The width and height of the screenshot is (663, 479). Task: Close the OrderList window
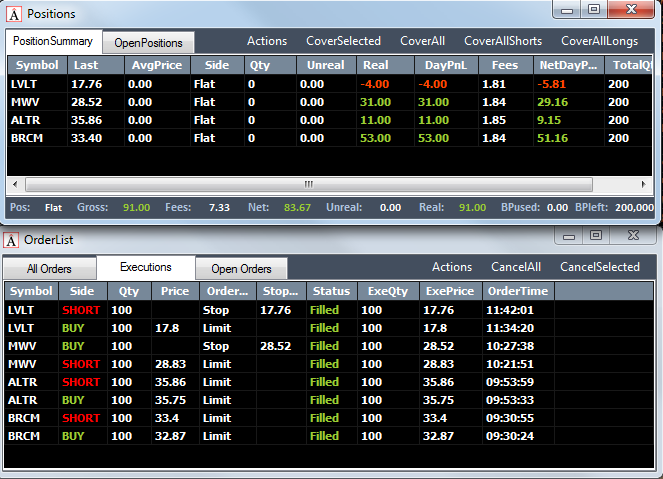pyautogui.click(x=633, y=235)
